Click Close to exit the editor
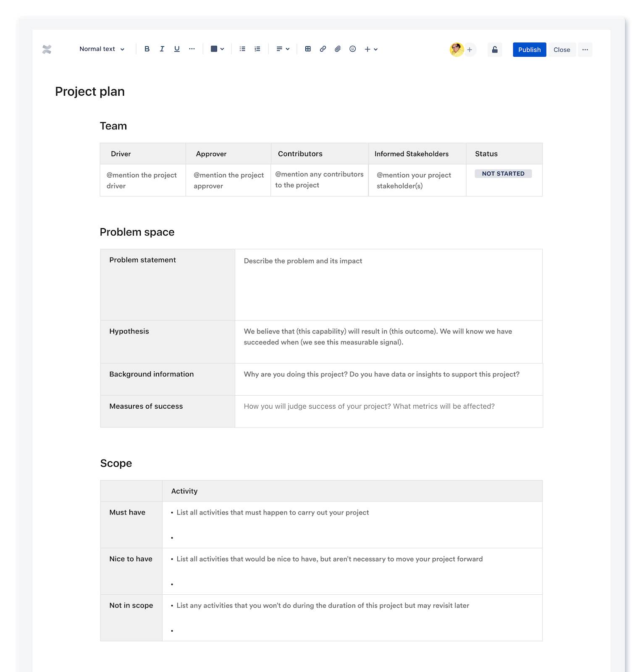 tap(562, 50)
